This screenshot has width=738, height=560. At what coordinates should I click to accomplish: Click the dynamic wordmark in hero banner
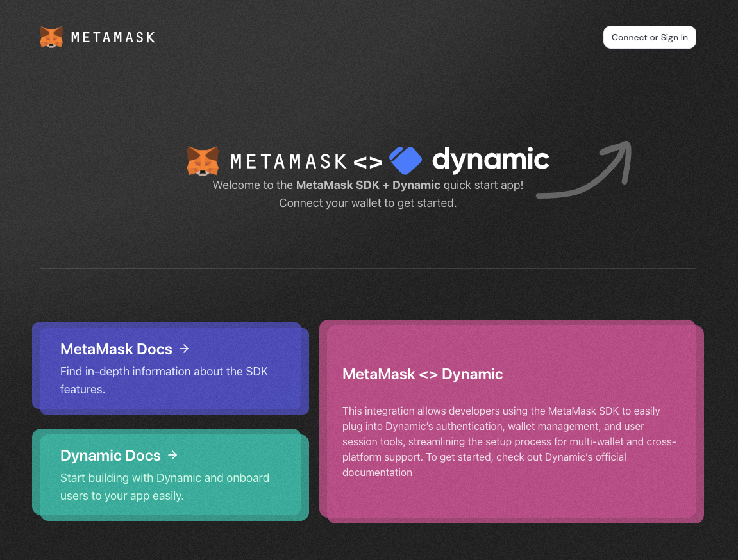(491, 160)
